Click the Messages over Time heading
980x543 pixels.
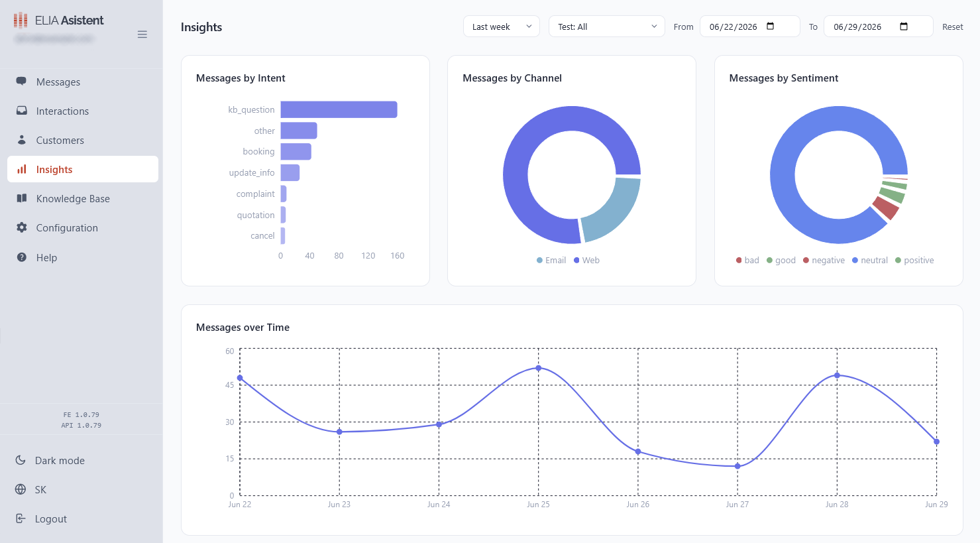(243, 328)
